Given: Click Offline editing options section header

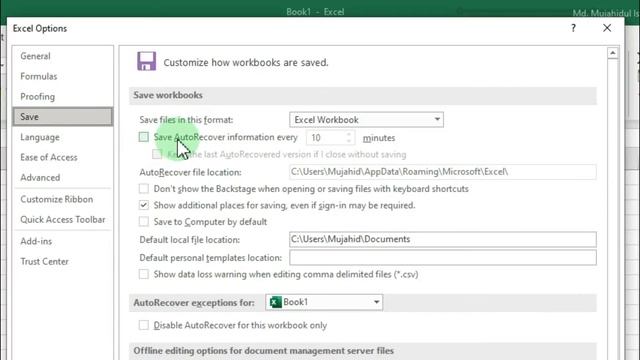Looking at the screenshot, I should coord(363,351).
